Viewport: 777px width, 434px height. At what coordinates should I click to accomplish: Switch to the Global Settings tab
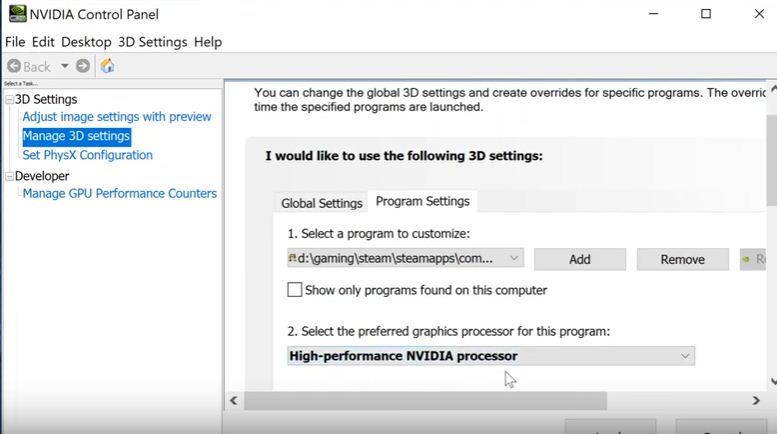321,203
